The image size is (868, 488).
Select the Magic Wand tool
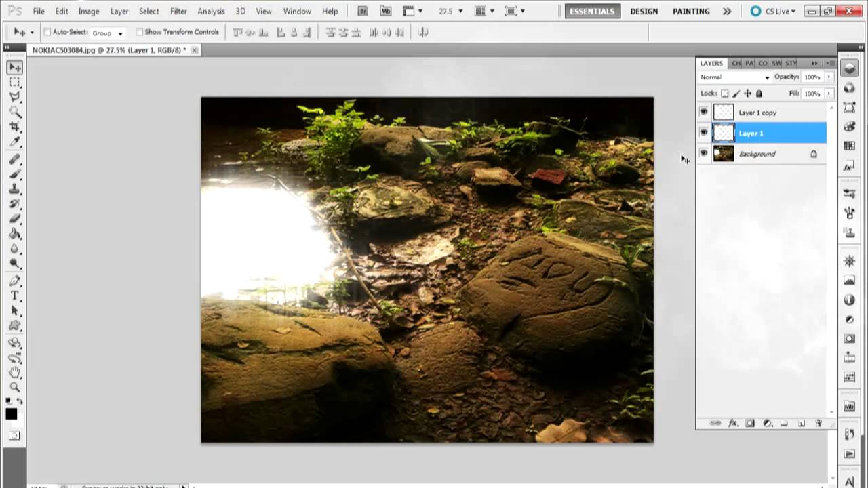coord(15,112)
